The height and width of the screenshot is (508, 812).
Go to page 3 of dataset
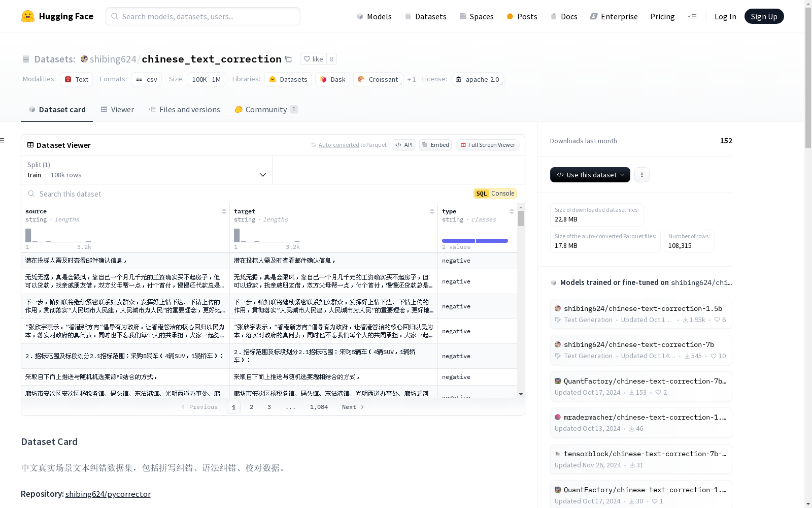coord(269,407)
